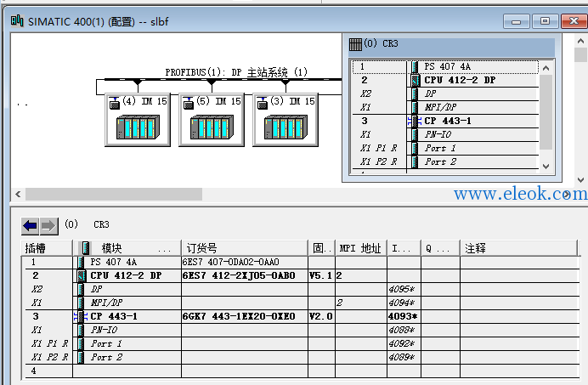
Task: Minimize the SIMATIC 400(1) window
Action: pos(517,21)
